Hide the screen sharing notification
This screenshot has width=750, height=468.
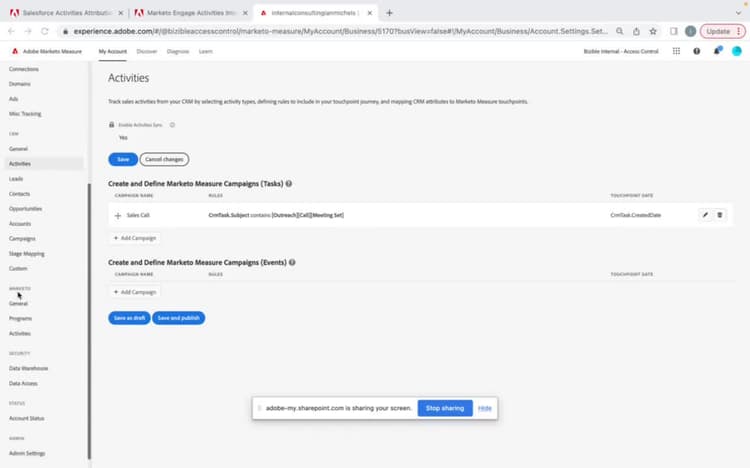coord(485,408)
